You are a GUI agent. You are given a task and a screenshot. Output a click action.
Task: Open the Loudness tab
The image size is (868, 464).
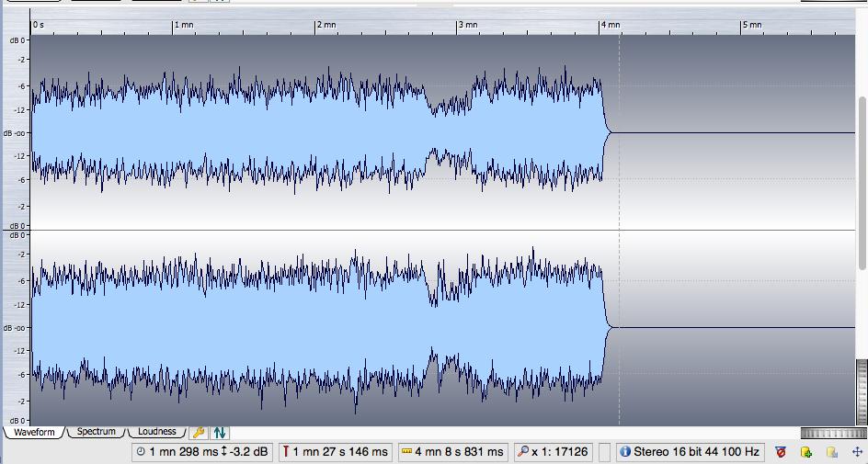[x=156, y=432]
